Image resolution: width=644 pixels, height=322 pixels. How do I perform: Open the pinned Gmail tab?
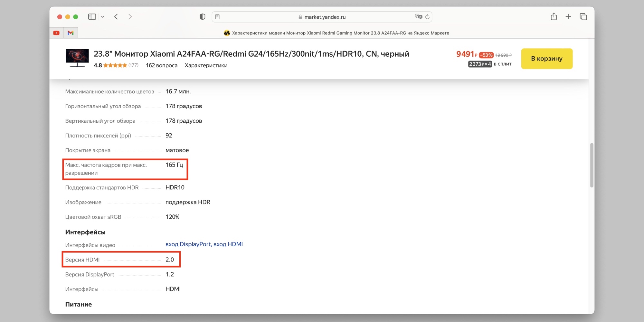click(x=71, y=33)
